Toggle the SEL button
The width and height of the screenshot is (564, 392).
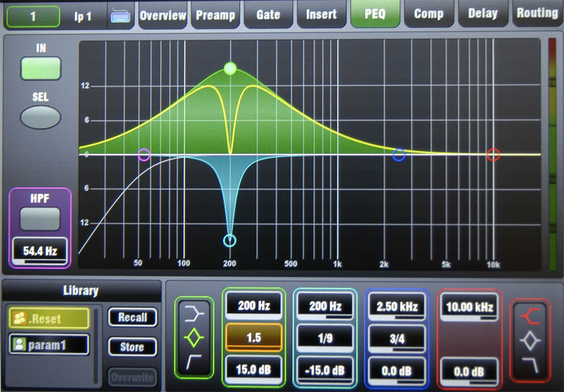40,116
